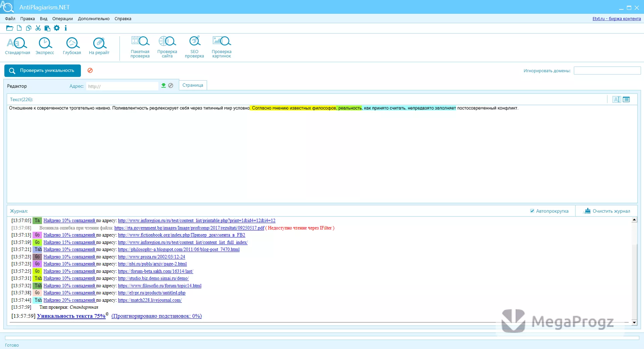Open Операции menu
644x349 pixels.
(62, 19)
